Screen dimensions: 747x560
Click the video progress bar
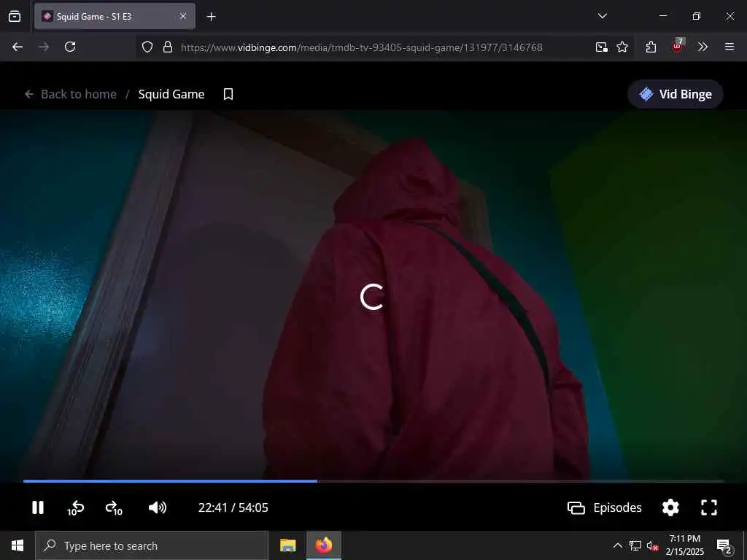point(373,481)
